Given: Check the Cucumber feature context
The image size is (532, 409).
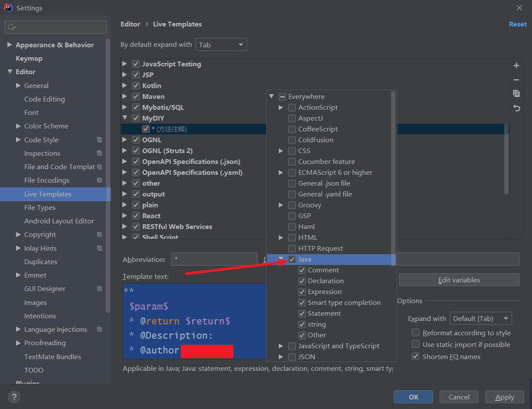Looking at the screenshot, I should click(292, 162).
